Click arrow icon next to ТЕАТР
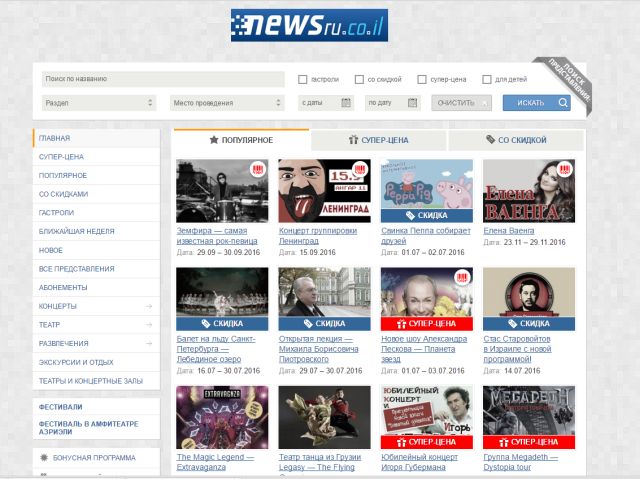Screen dimensions: 640x479 coord(149,325)
